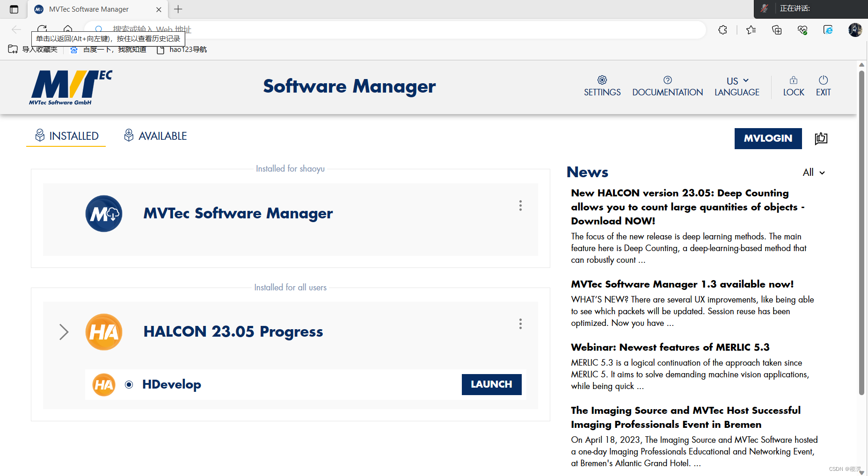
Task: Open the Documentation help icon
Action: pyautogui.click(x=667, y=86)
